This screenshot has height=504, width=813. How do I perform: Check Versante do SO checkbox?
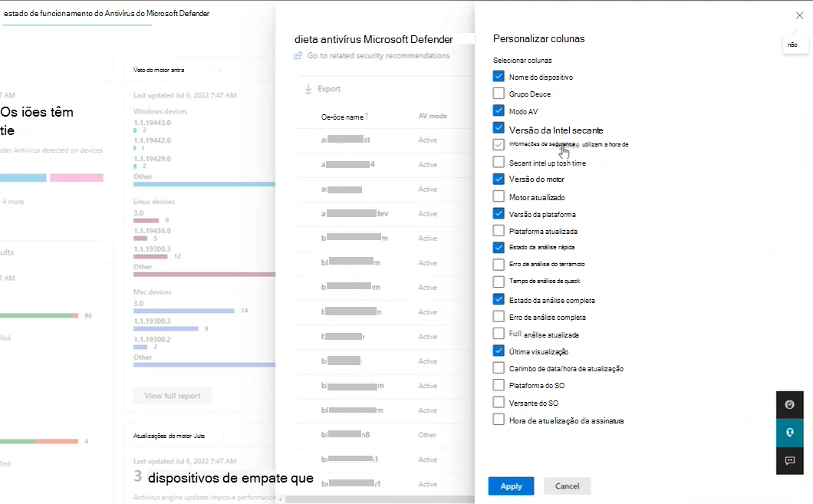pyautogui.click(x=499, y=402)
